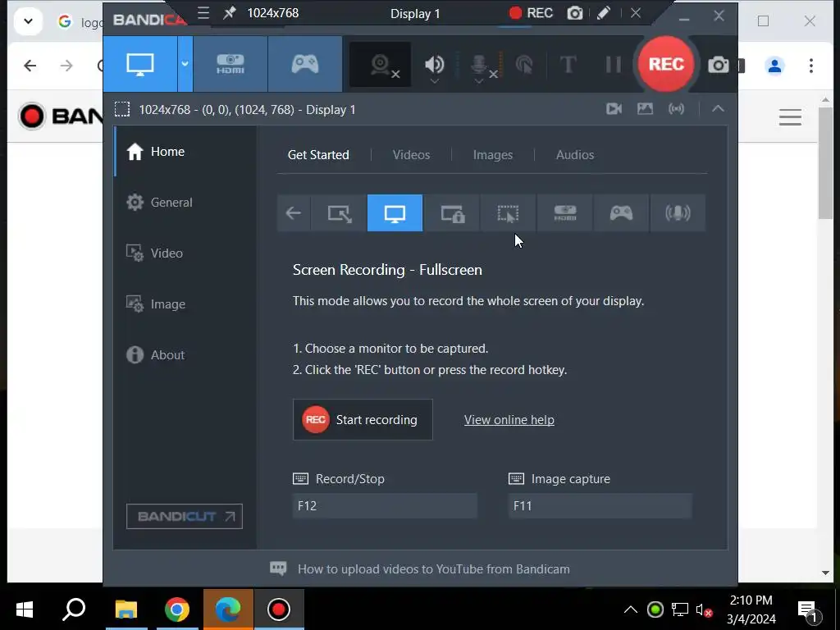This screenshot has height=630, width=840.
Task: Click the big red REC button
Action: (x=666, y=64)
